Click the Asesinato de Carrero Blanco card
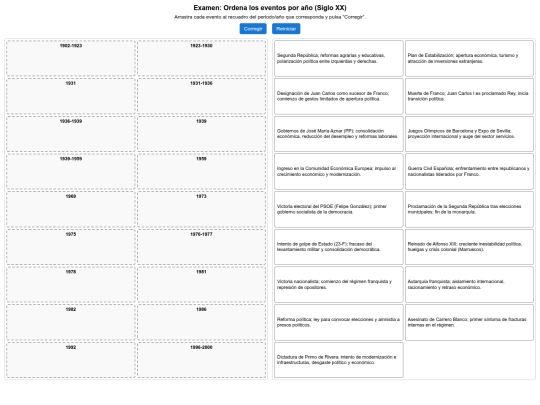This screenshot has width=540, height=405. [x=469, y=322]
